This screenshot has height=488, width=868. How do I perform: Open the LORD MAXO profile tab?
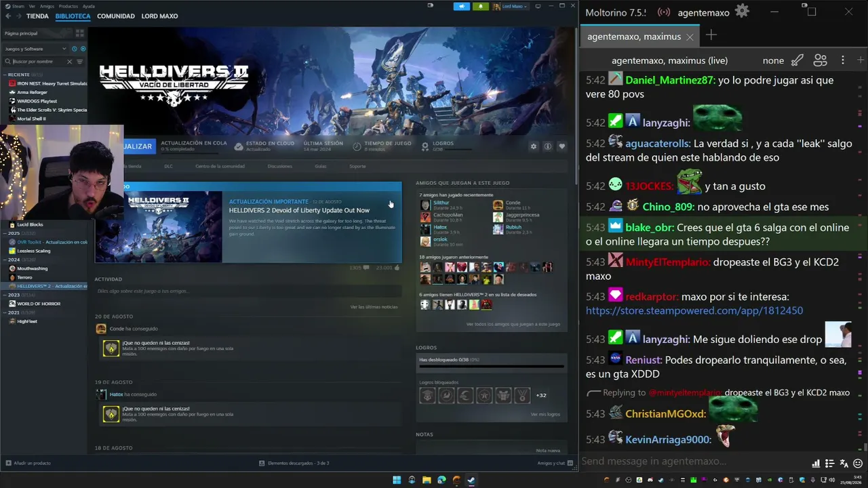pyautogui.click(x=159, y=16)
